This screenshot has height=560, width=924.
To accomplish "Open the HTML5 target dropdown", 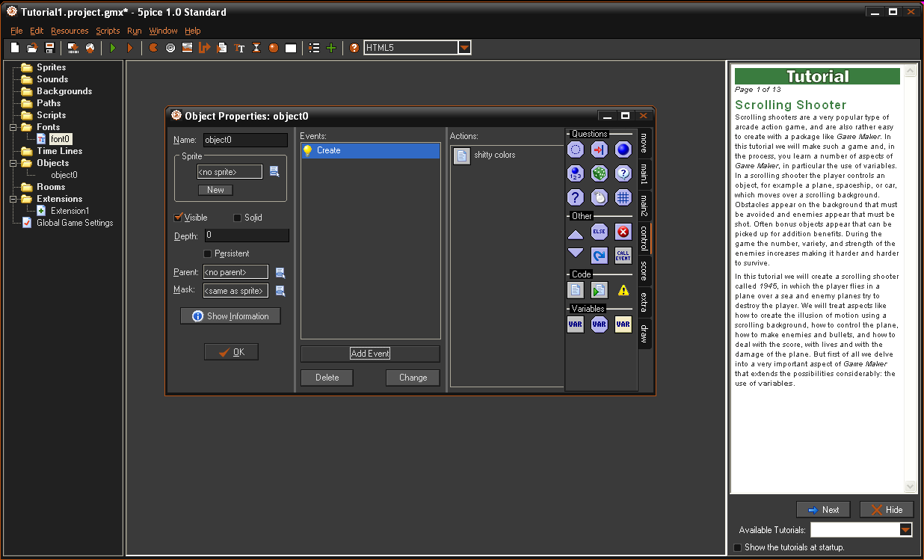I will [x=464, y=48].
